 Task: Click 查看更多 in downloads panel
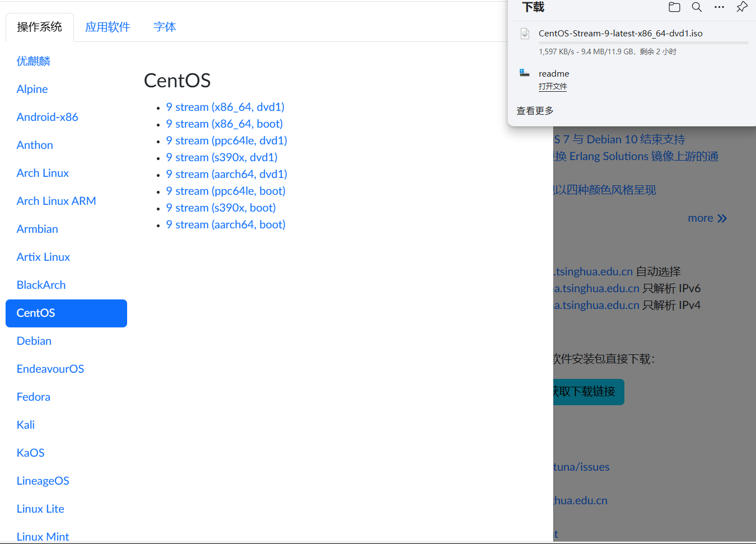(x=535, y=111)
